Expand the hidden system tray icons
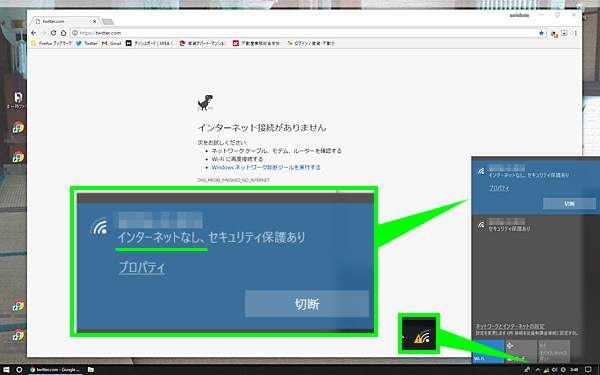 [537, 370]
